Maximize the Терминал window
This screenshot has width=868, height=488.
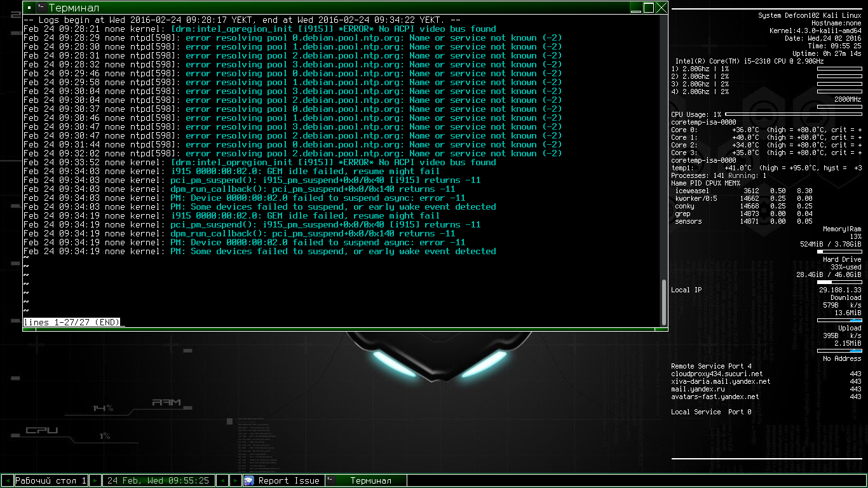click(649, 8)
